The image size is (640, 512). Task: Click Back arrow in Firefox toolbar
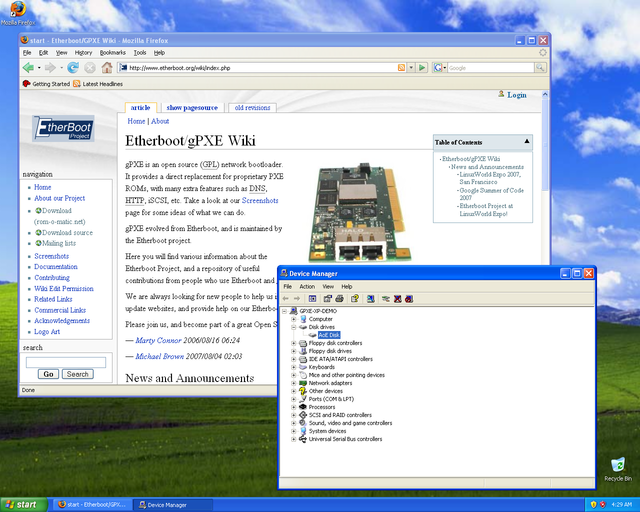28,67
